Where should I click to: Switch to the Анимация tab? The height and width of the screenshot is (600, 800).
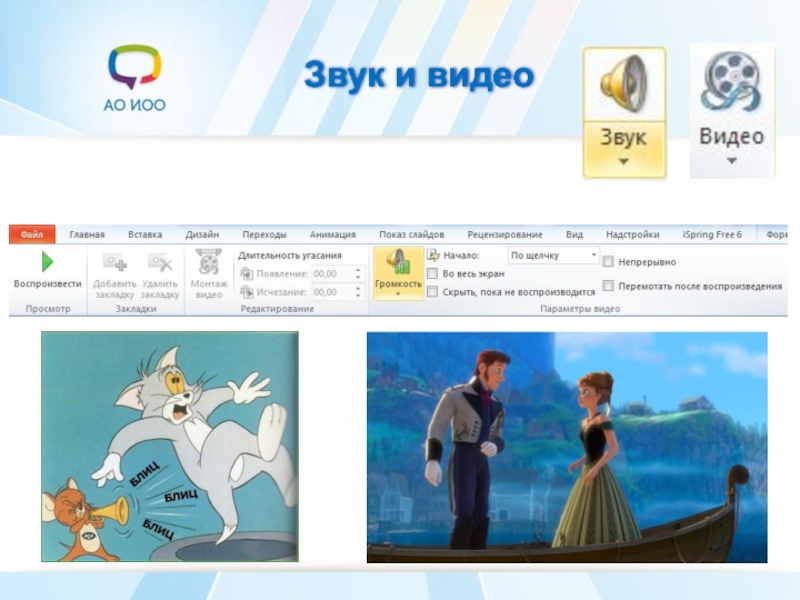pyautogui.click(x=333, y=235)
